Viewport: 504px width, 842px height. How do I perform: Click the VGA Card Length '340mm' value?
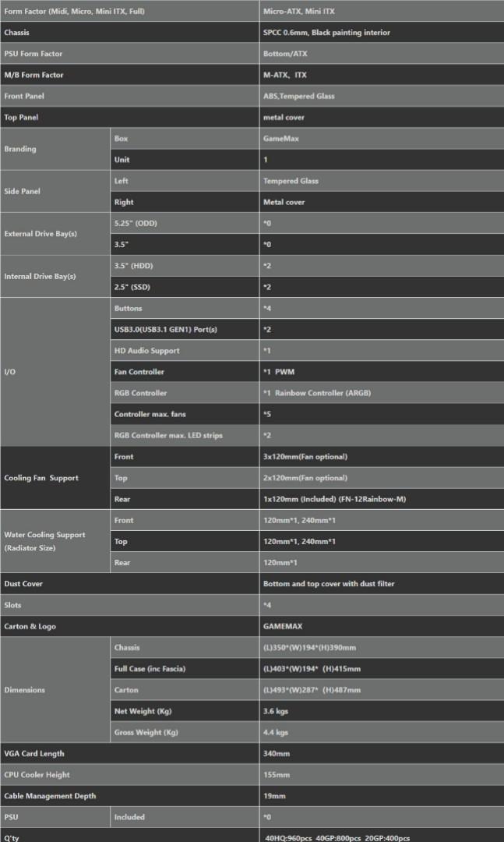[x=277, y=754]
